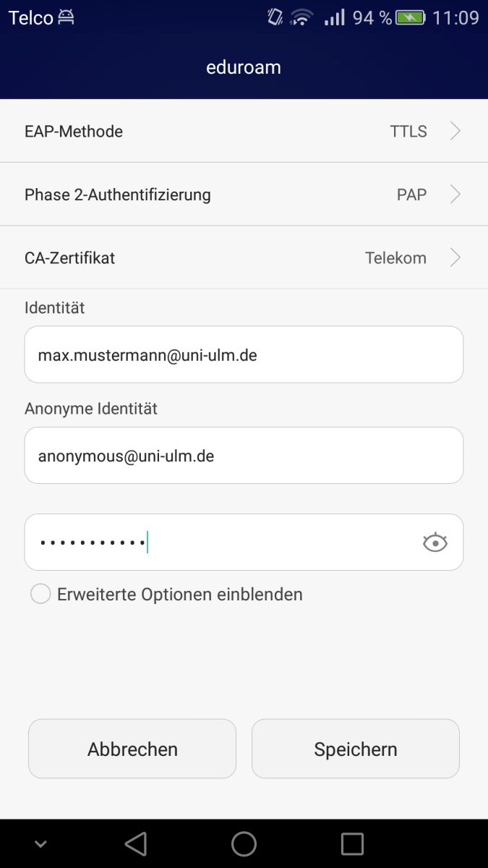Screen dimensions: 488x868
Task: Open the CA-Zertifikat Telekom chevron
Action: [x=455, y=258]
